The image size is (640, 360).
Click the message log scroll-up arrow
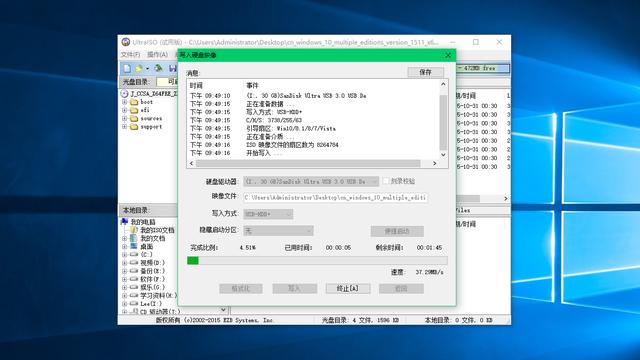click(x=443, y=84)
